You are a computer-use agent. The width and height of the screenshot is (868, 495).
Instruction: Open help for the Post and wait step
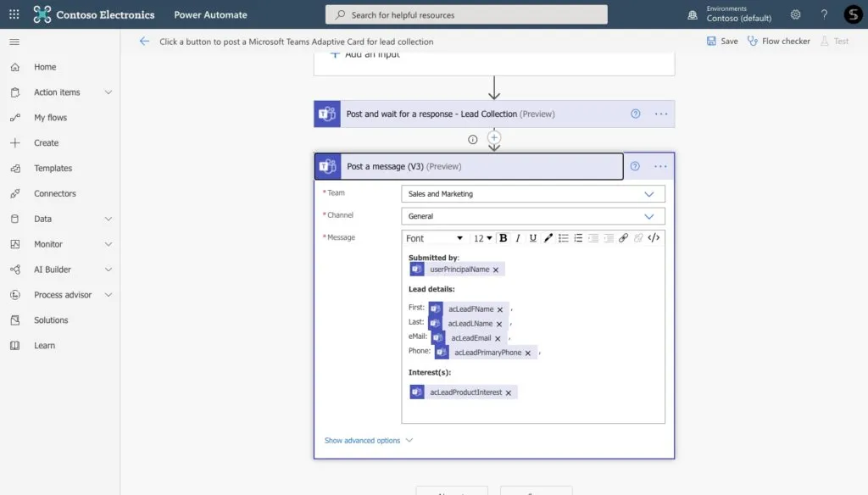tap(636, 114)
